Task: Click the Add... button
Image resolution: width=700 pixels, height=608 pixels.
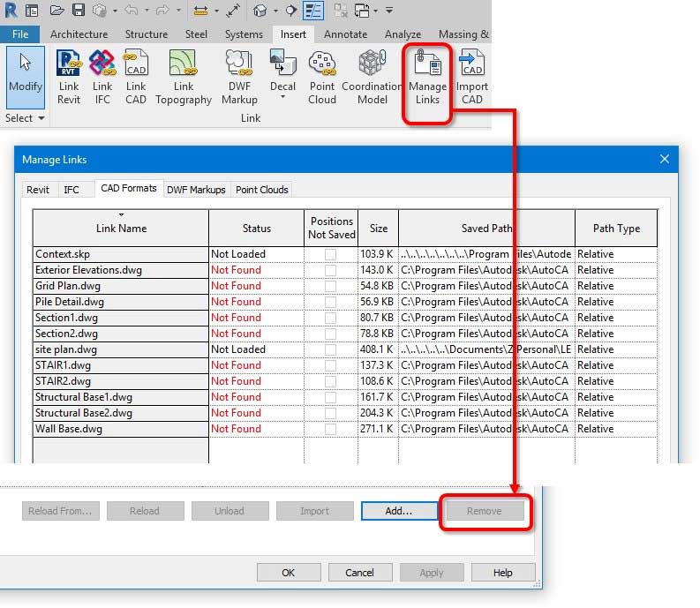Action: [x=399, y=511]
